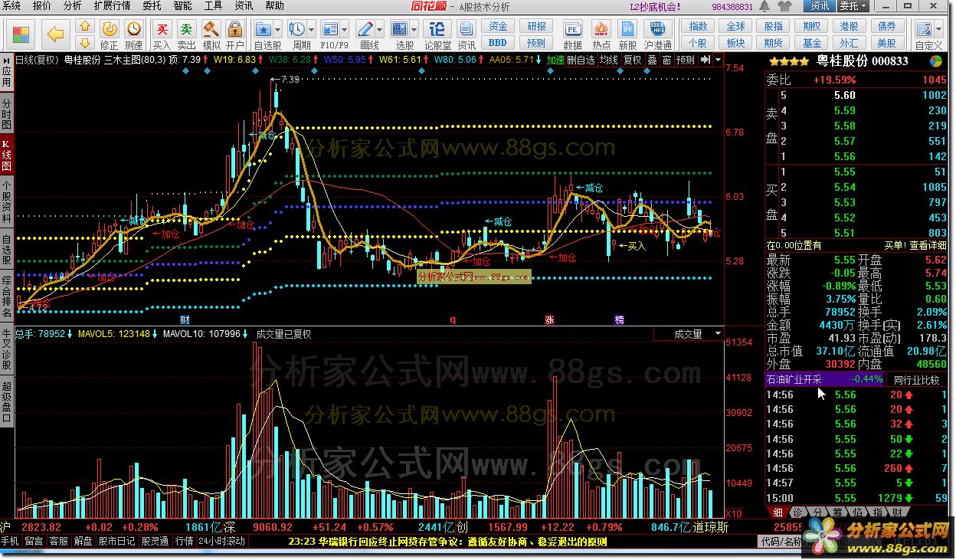Toggle the 叠 overlay option

tap(652, 60)
